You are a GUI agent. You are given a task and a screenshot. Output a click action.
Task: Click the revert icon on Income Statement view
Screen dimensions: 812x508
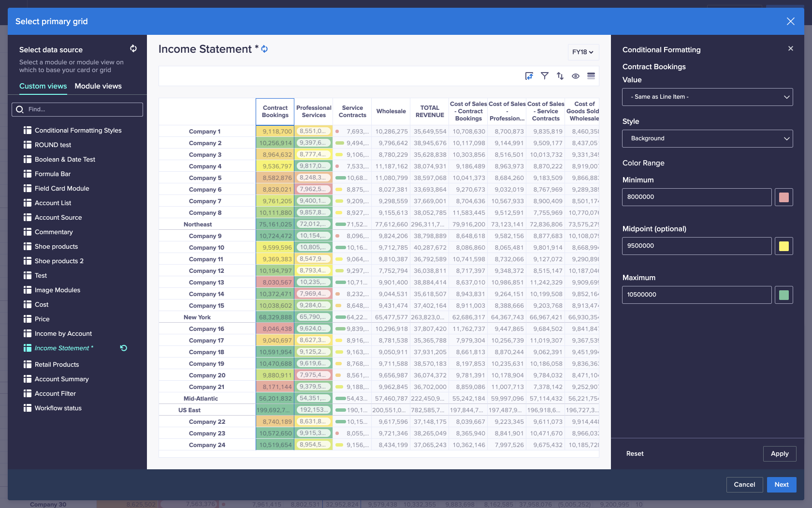124,348
